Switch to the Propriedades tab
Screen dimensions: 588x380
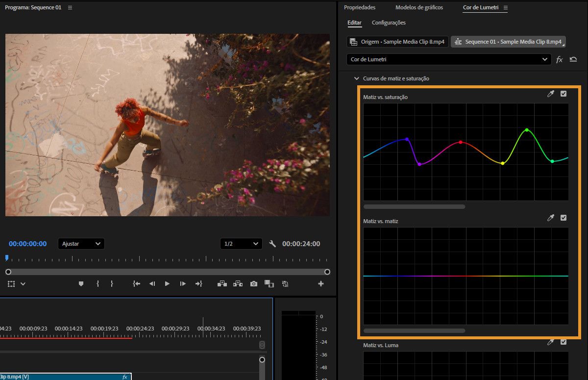click(360, 7)
